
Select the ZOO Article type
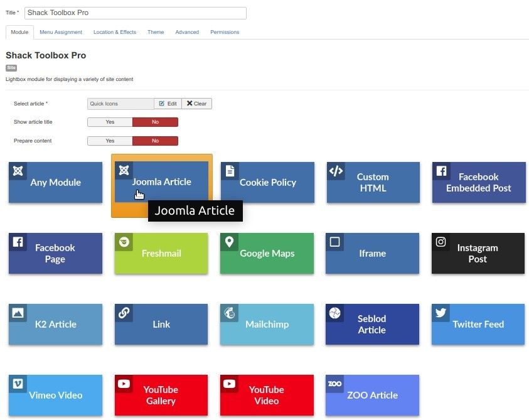point(373,395)
